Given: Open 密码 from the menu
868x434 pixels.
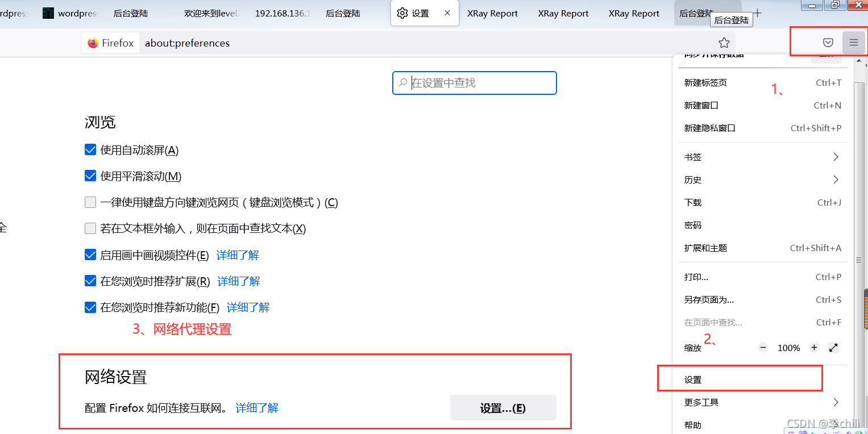Looking at the screenshot, I should (x=762, y=225).
